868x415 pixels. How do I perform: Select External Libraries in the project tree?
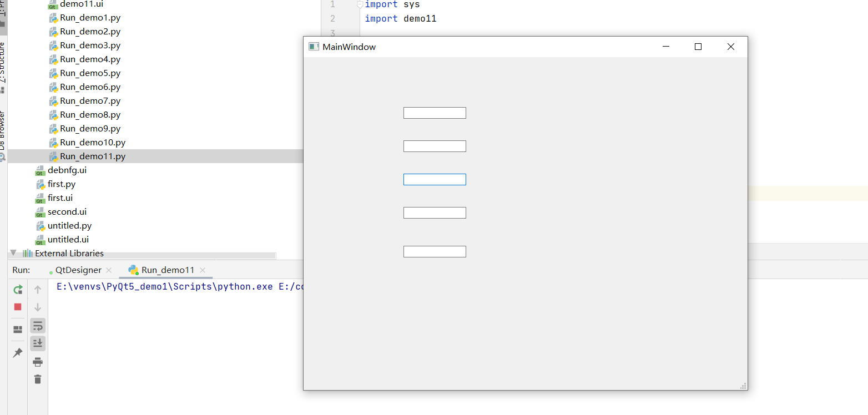69,254
